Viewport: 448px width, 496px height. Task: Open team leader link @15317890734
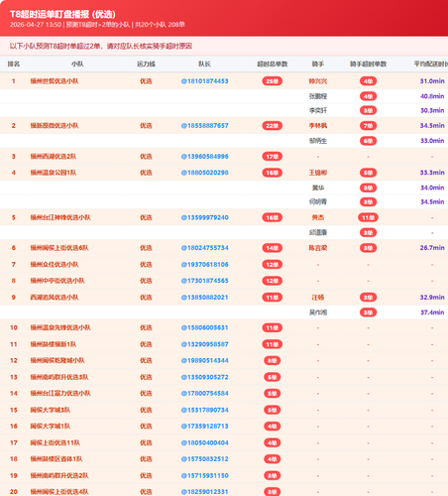pos(204,410)
